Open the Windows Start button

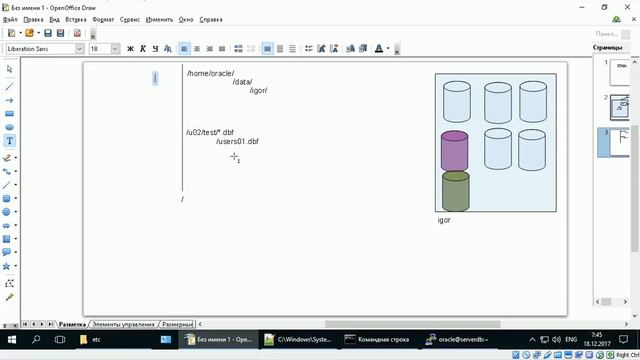tap(12, 340)
